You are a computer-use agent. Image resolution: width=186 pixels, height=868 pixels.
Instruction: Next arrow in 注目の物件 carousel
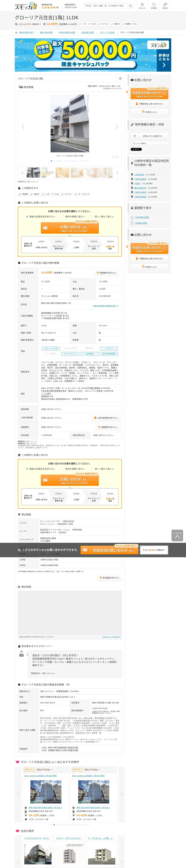pyautogui.click(x=122, y=862)
